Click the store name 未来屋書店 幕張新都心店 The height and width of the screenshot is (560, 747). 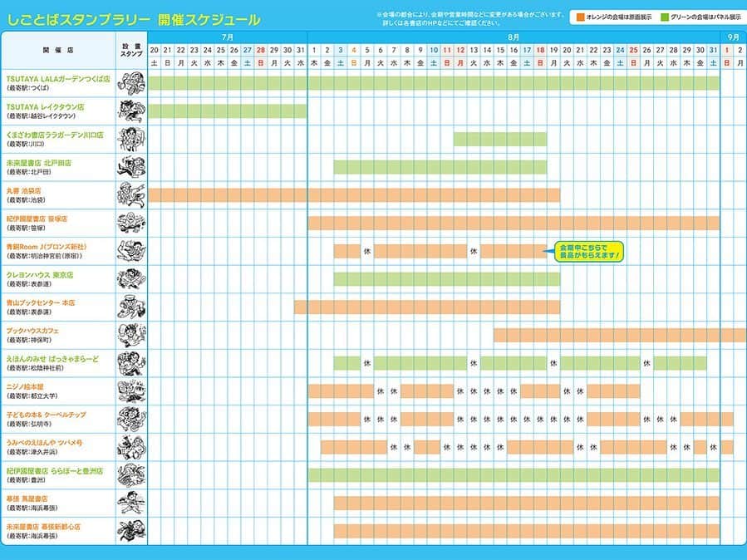coord(43,527)
